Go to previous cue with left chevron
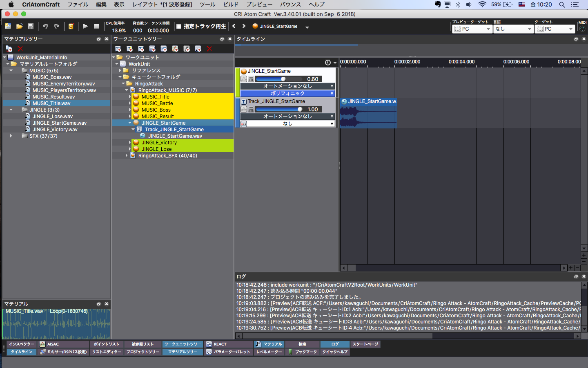The image size is (588, 368). click(x=234, y=26)
